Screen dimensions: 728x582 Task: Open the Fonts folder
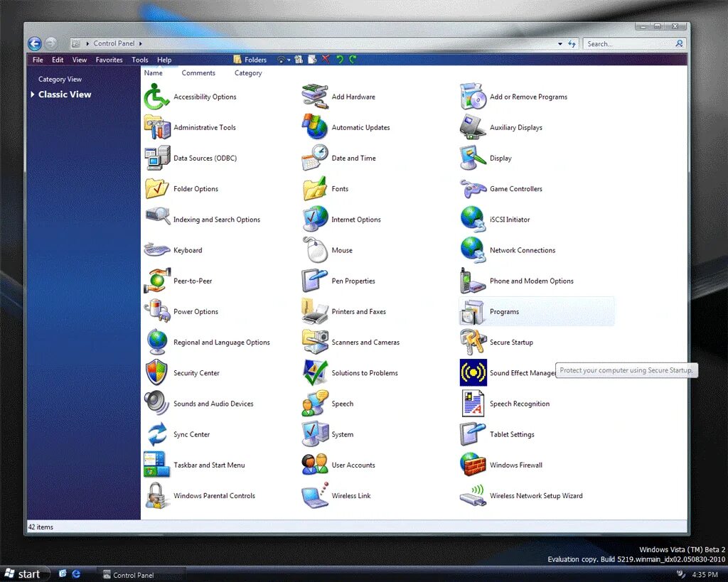325,188
